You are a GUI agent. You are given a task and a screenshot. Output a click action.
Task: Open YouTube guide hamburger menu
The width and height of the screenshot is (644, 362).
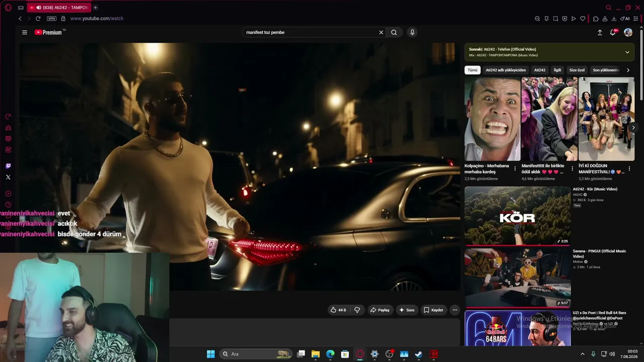click(x=25, y=32)
